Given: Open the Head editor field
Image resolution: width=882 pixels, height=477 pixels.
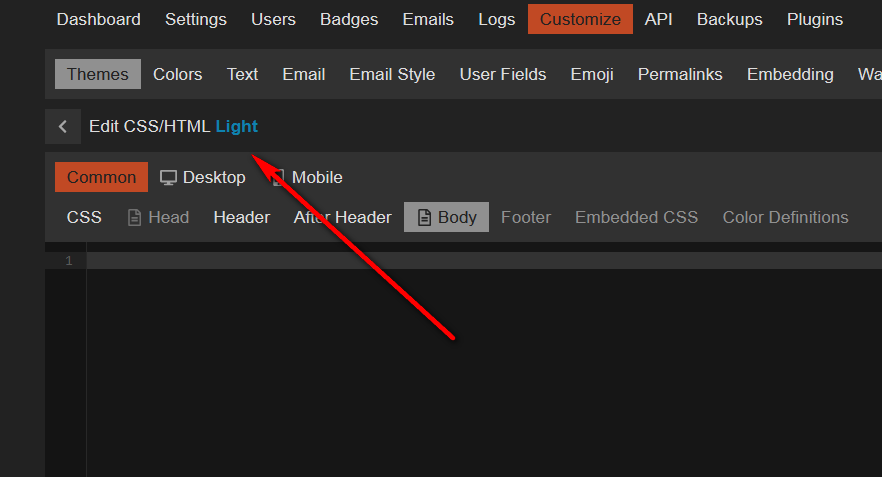Looking at the screenshot, I should [x=159, y=217].
